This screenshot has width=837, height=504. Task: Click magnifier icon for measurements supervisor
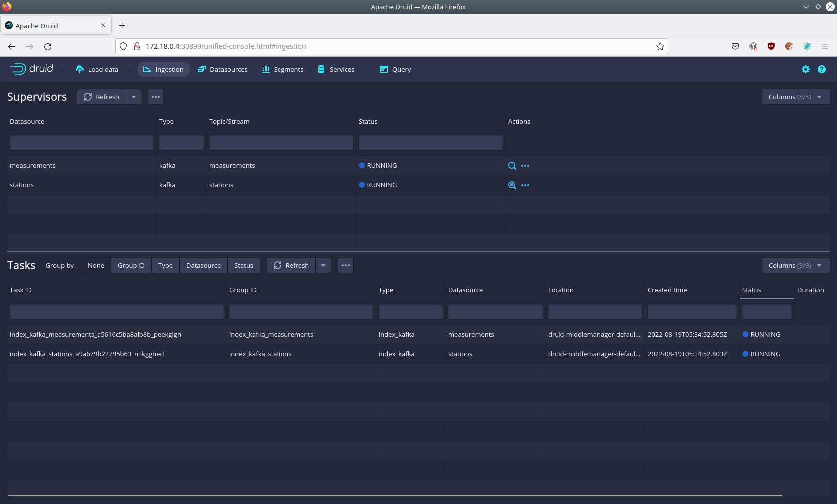coord(512,166)
